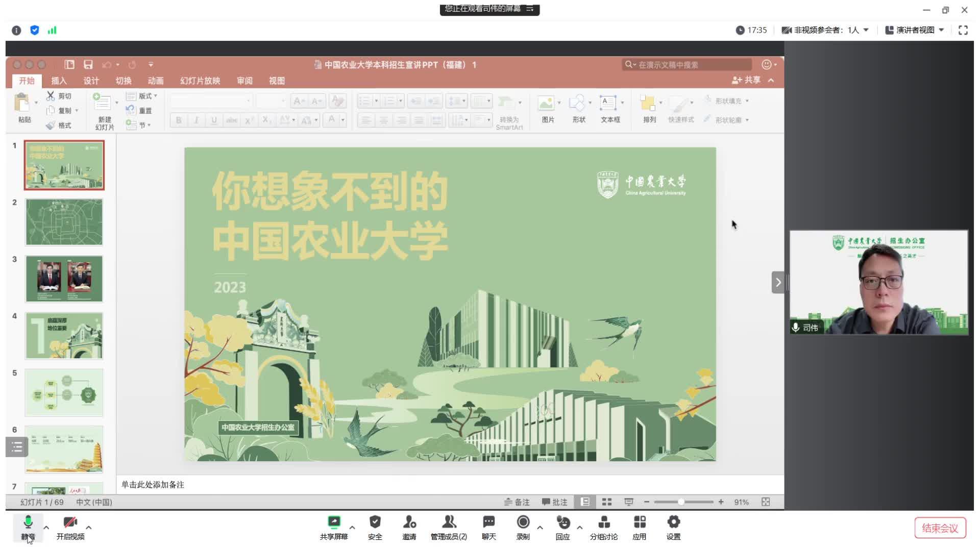The image size is (980, 551).
Task: Insert a Picture using the ribbon icon
Action: [546, 103]
